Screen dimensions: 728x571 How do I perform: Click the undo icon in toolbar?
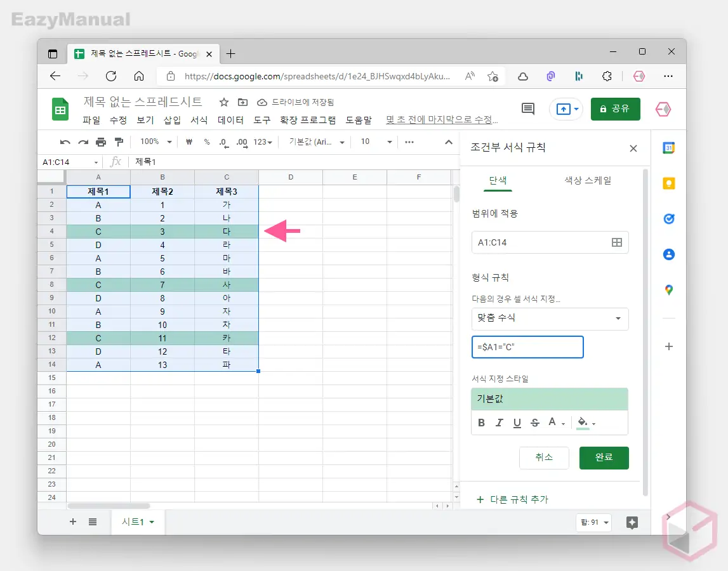(65, 142)
